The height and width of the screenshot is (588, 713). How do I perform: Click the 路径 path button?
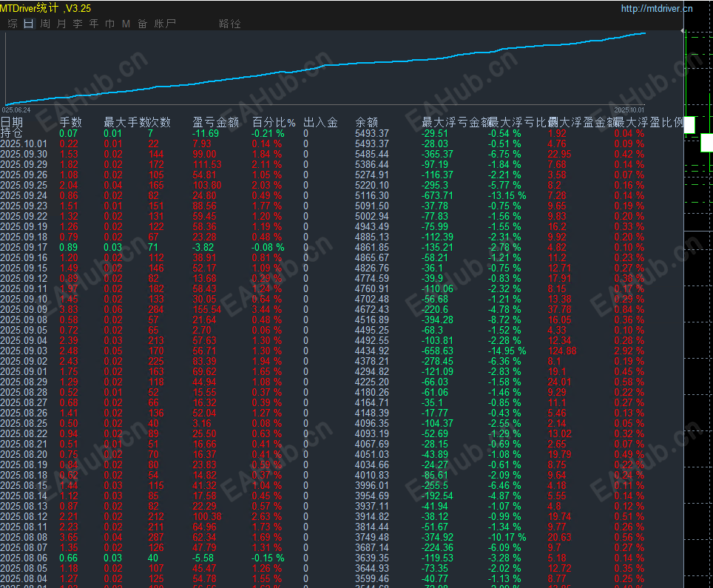tap(229, 24)
